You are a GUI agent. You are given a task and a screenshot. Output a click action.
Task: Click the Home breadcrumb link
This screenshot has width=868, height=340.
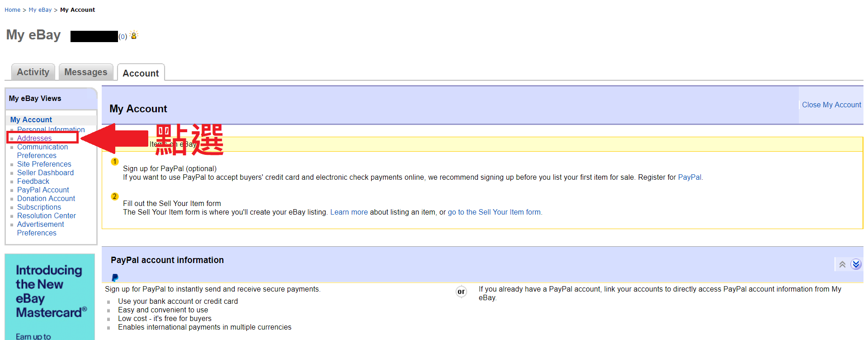click(x=12, y=10)
